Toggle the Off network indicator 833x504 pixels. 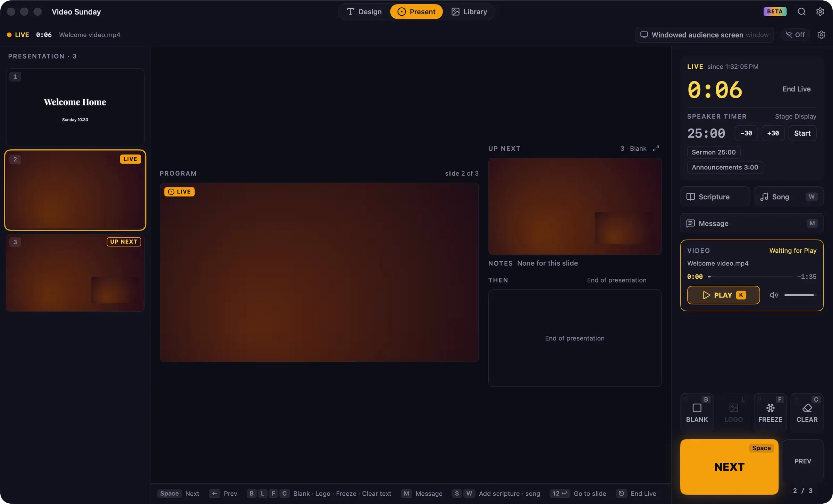point(795,35)
